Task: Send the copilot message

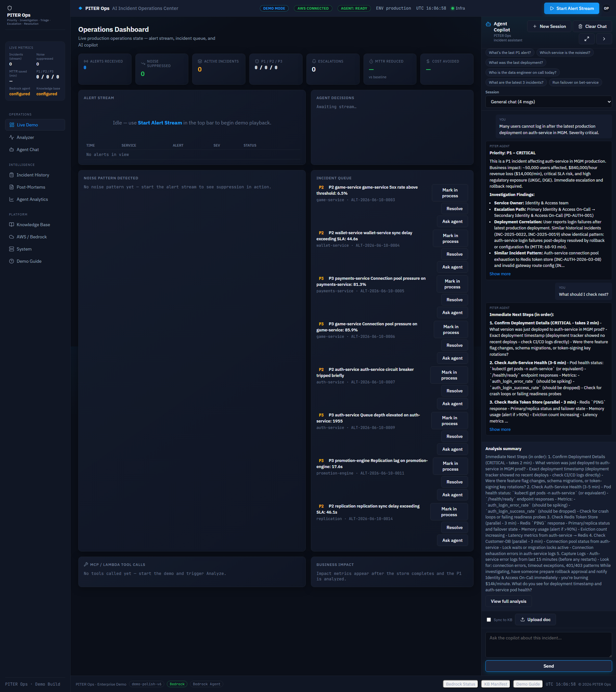Action: point(549,666)
